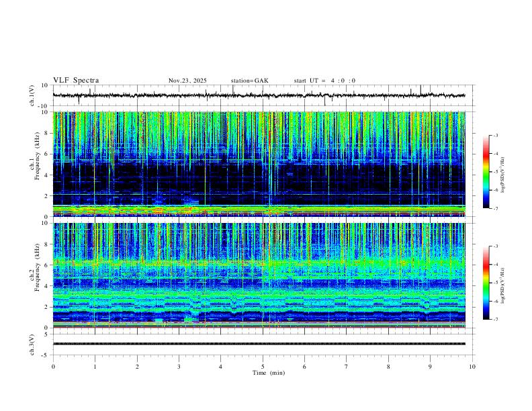The height and width of the screenshot is (411, 532).
Task: Click the time-axis tick label "0"
Action: click(x=53, y=367)
